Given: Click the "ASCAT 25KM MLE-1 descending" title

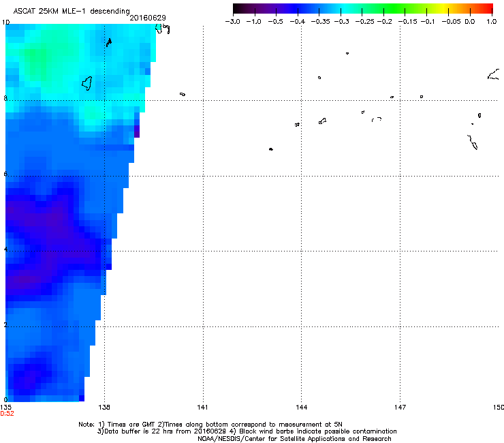Looking at the screenshot, I should point(72,11).
